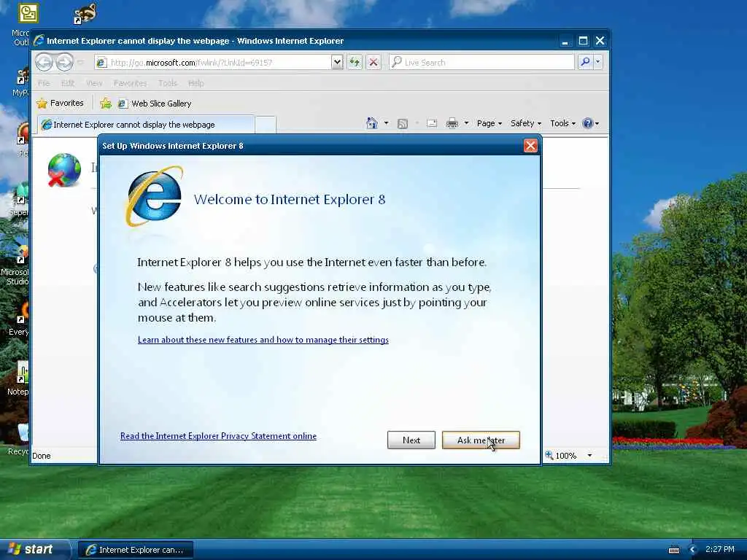Close the Set Up Internet Explorer 8 dialog
The image size is (747, 560).
tap(530, 146)
